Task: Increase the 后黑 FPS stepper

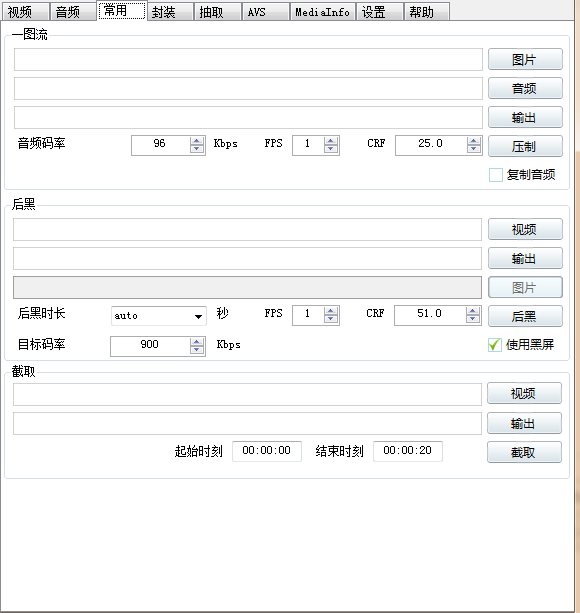Action: coord(331,311)
